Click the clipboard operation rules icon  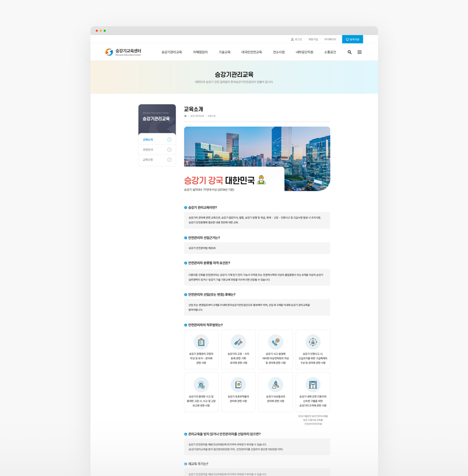click(x=201, y=342)
